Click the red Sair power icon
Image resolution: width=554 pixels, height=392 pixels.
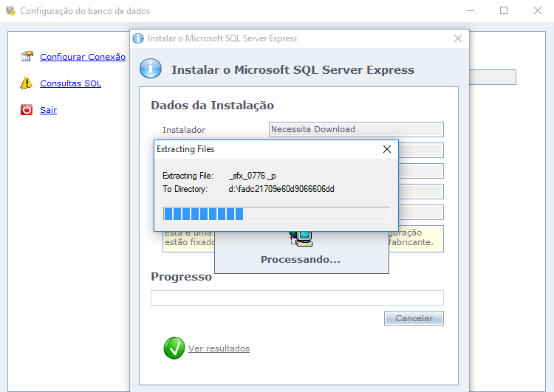27,110
